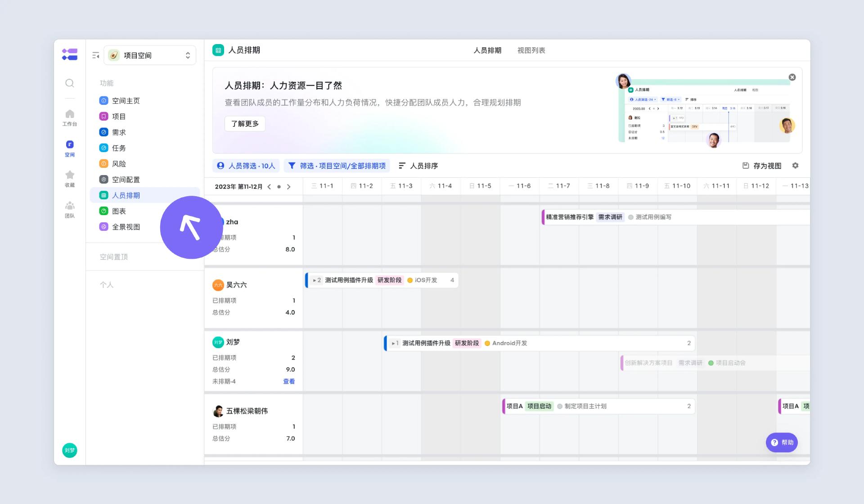Screen dimensions: 864x504
Task: Open the 项目空间 workspace switcher
Action: tap(150, 55)
